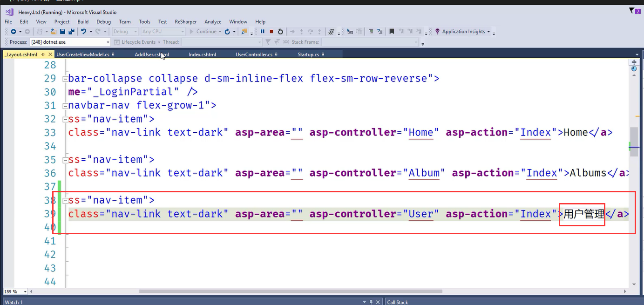
Task: Open the Tools menu
Action: (145, 21)
